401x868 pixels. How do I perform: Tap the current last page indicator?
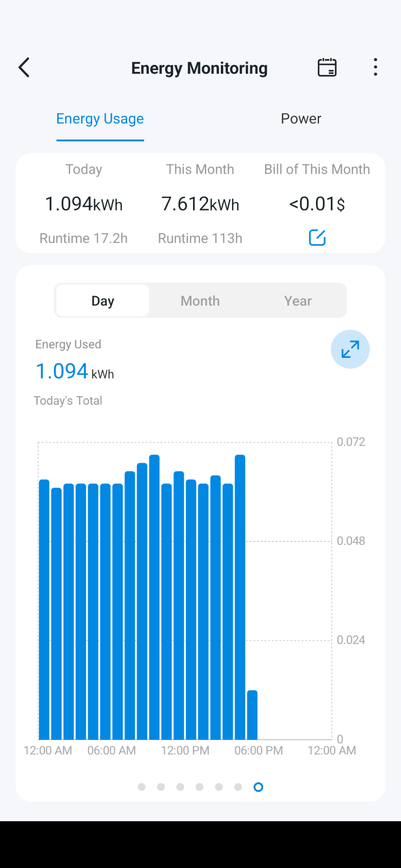pos(259,787)
